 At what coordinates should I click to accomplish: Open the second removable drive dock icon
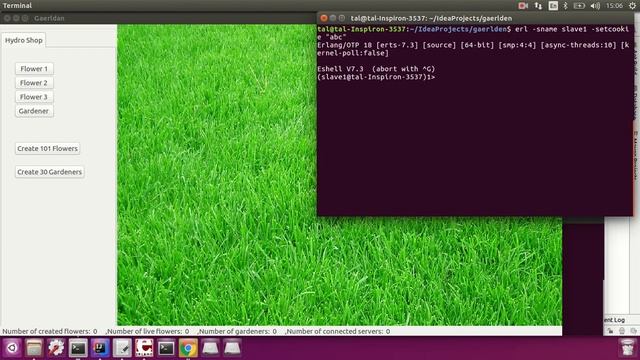232,348
